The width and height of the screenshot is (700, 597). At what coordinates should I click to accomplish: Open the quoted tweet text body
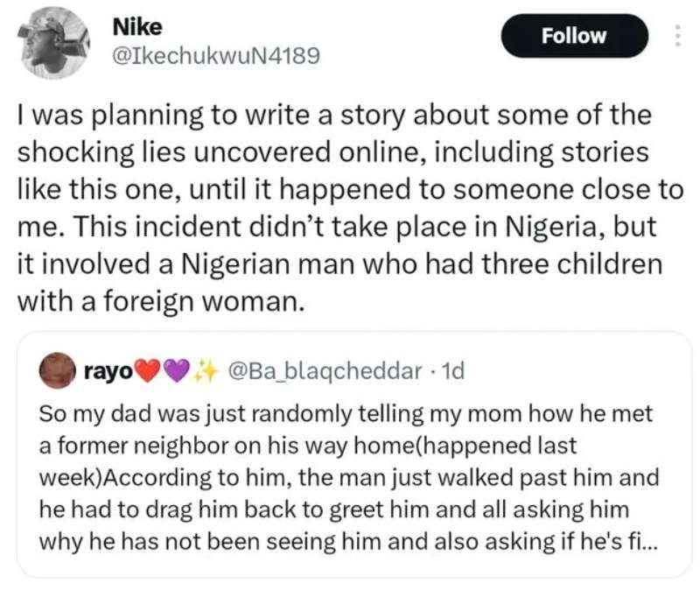coord(348,477)
